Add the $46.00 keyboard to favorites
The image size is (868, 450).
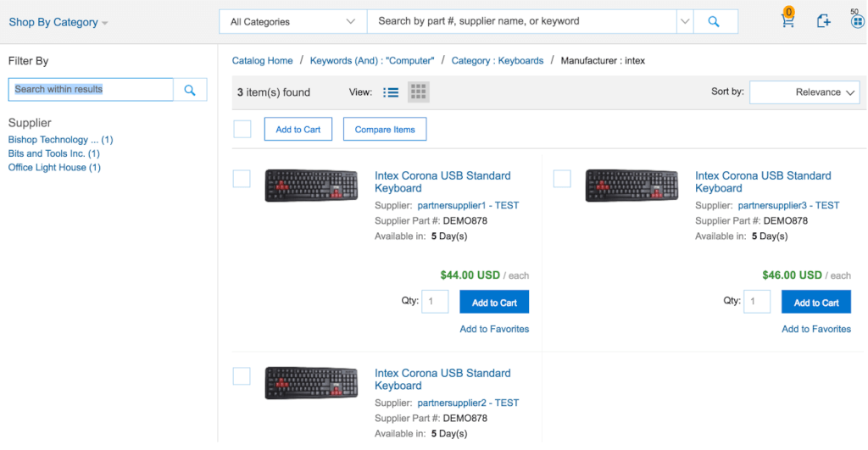coord(816,330)
